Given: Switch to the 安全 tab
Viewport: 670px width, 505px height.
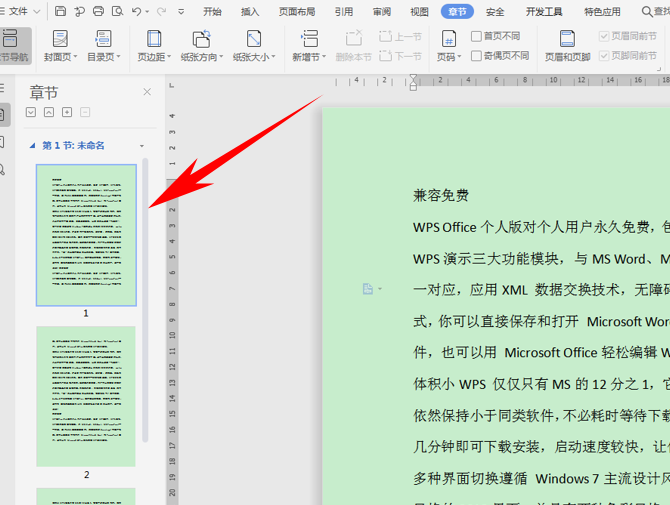Looking at the screenshot, I should (x=495, y=12).
